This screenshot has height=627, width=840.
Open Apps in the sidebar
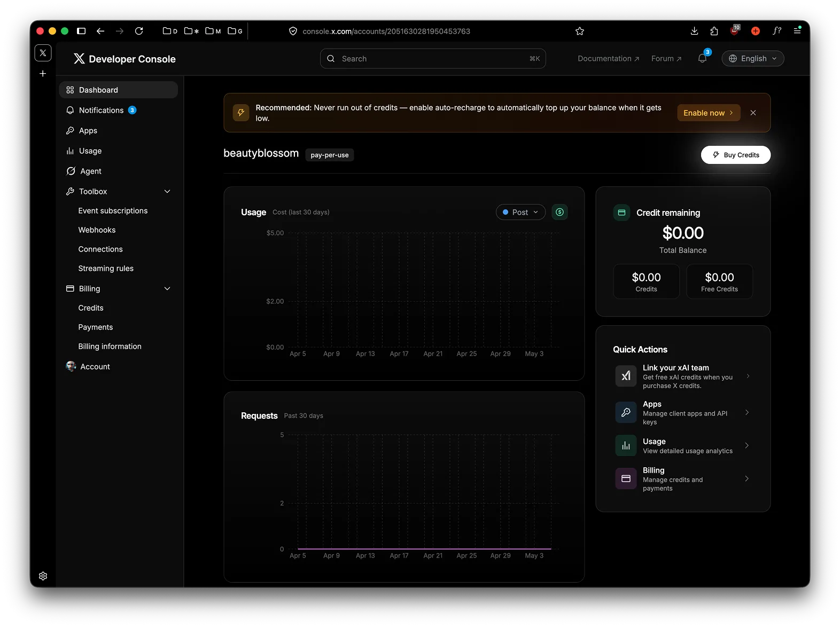(x=118, y=130)
